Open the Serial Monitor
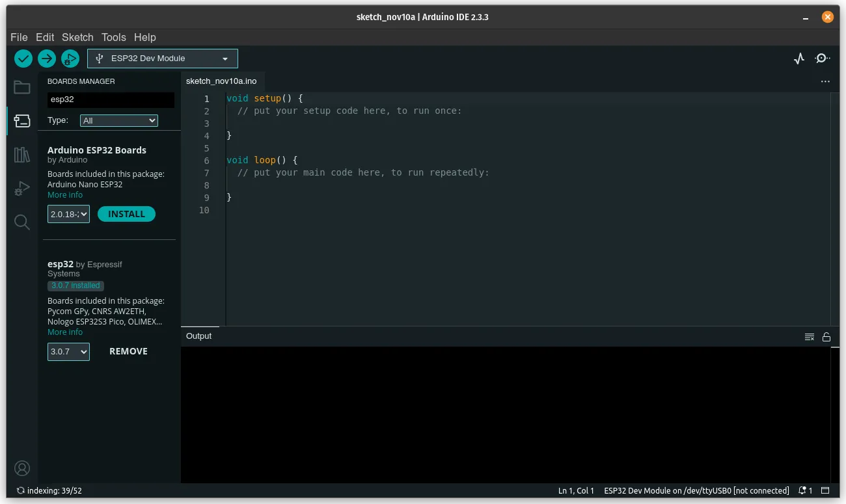The width and height of the screenshot is (846, 504). (822, 59)
